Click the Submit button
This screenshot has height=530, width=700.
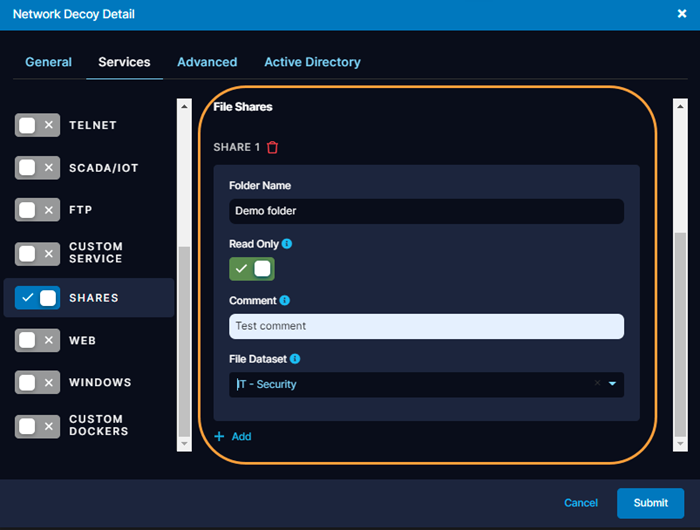click(x=650, y=503)
